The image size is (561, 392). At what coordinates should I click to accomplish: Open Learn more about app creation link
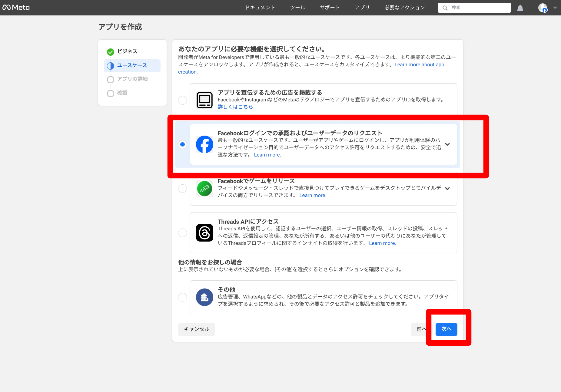point(419,65)
